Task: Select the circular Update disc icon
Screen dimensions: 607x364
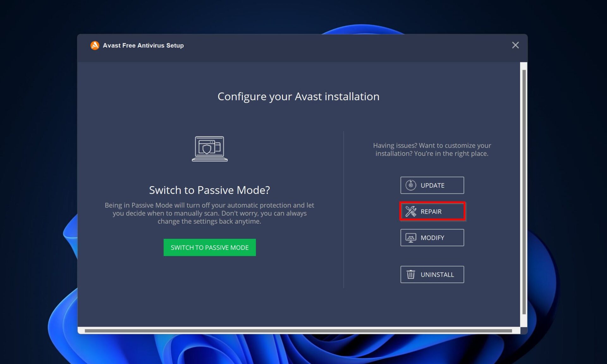Action: 410,185
